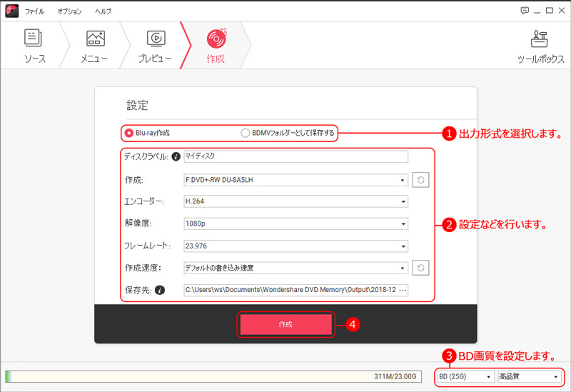Refresh the burner drive list

tap(420, 180)
